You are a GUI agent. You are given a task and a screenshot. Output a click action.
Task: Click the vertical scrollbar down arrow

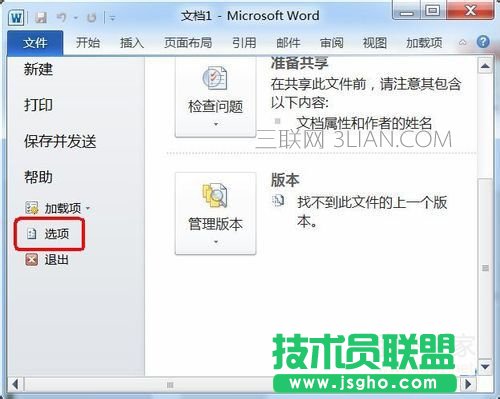(x=485, y=367)
